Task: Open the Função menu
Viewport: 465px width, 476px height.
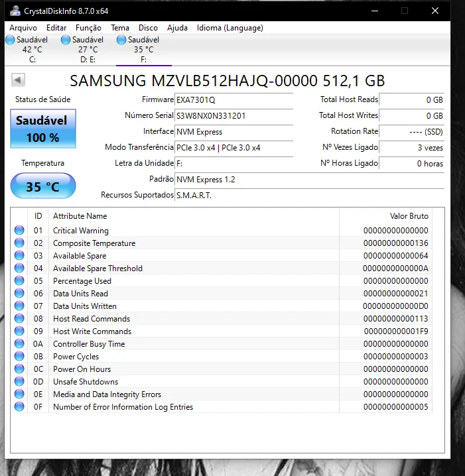Action: 88,28
